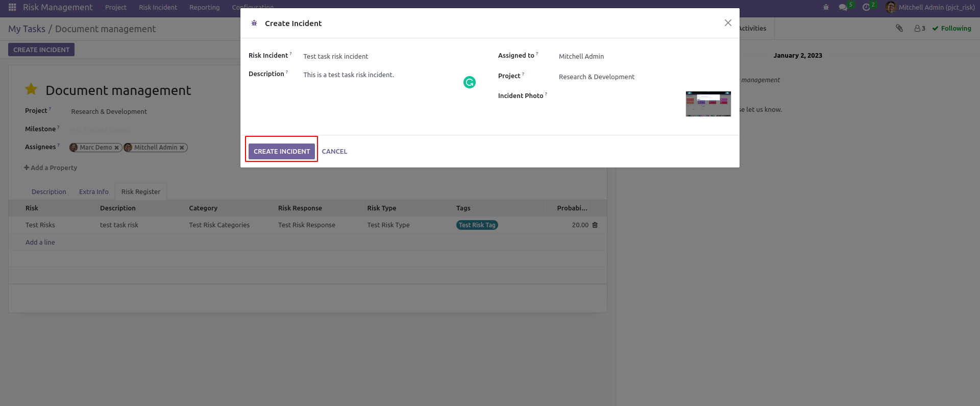Screen dimensions: 980x406
Task: Open the main apps grid menu
Action: [12, 7]
